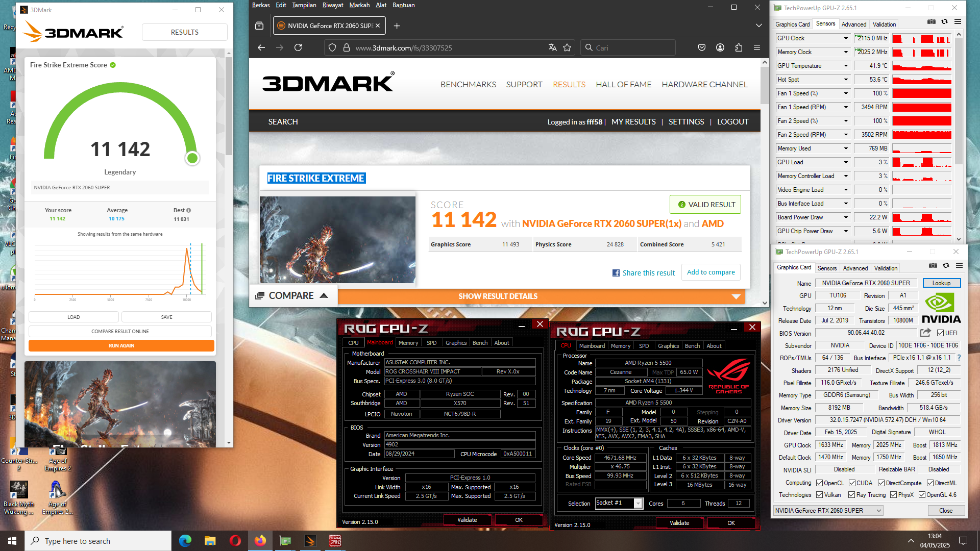Open the Firefox view icon left of tabs
980x551 pixels.
click(259, 26)
